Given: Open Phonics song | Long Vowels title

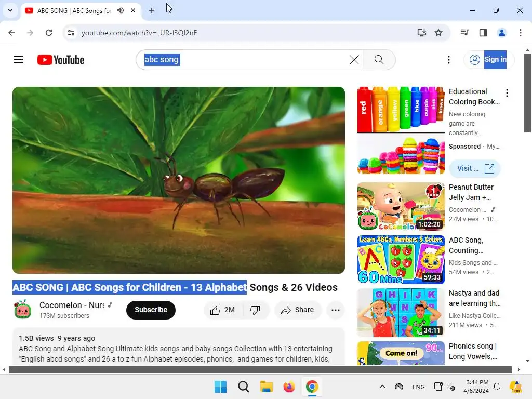Looking at the screenshot, I should pos(473,351).
